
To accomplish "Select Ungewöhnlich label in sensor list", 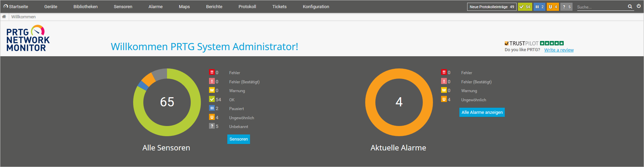I will pyautogui.click(x=242, y=118).
